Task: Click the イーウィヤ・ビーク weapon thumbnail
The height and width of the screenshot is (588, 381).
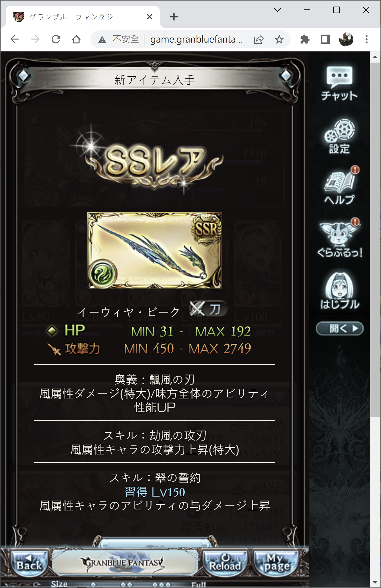Action: pyautogui.click(x=155, y=250)
